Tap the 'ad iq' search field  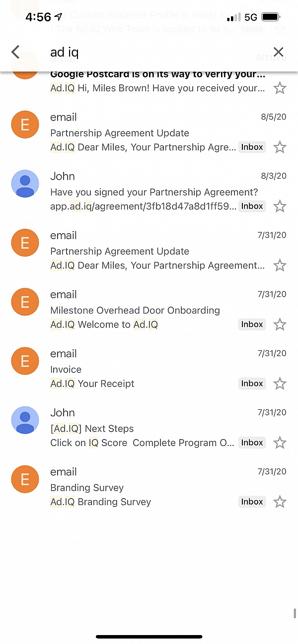(x=149, y=52)
